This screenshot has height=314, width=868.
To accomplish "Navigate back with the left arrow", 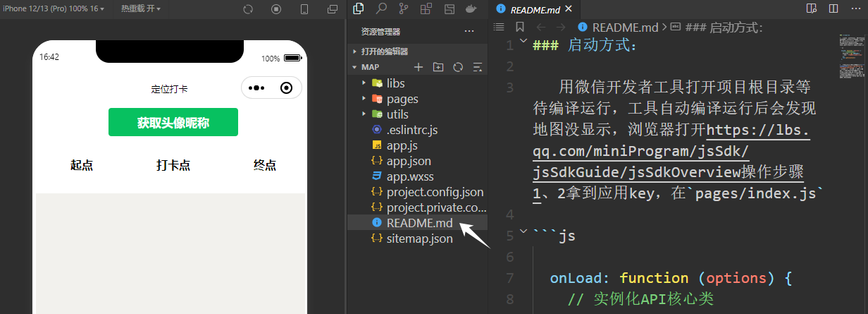I will (540, 27).
